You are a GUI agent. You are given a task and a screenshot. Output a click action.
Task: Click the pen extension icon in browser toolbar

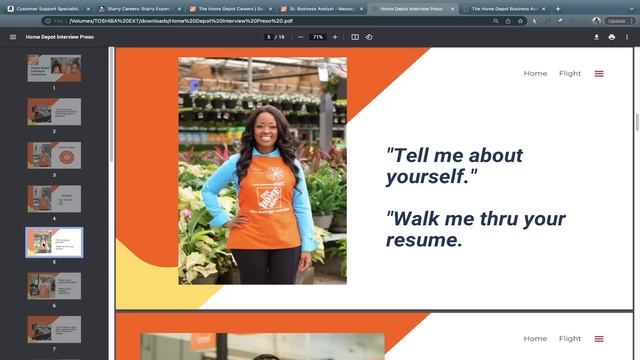click(560, 20)
